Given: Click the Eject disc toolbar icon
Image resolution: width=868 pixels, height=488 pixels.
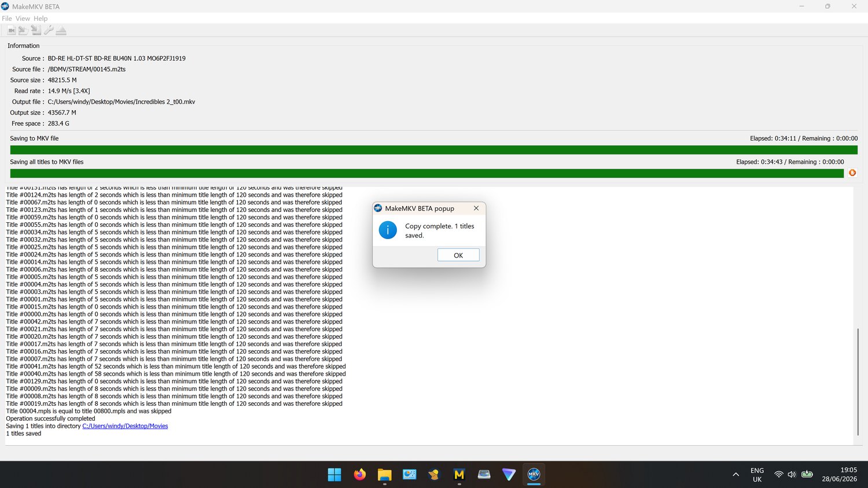Looking at the screenshot, I should (x=61, y=30).
